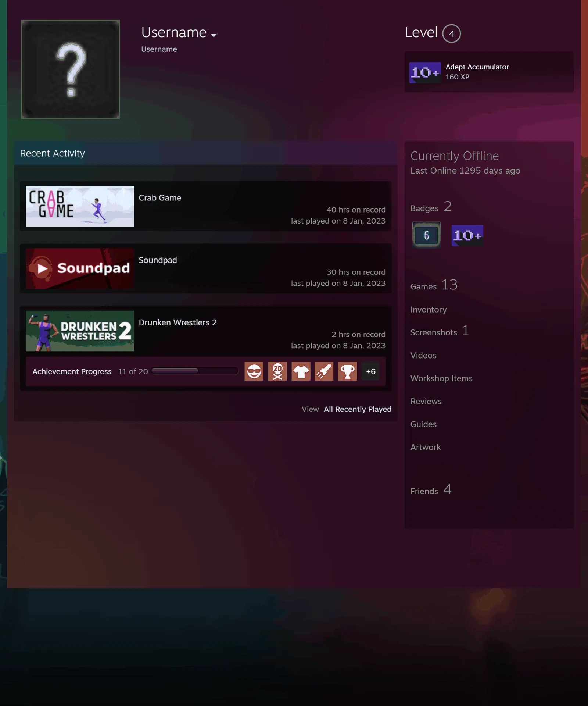This screenshot has height=706, width=588.
Task: Click the t-shirt achievement icon
Action: click(x=301, y=371)
